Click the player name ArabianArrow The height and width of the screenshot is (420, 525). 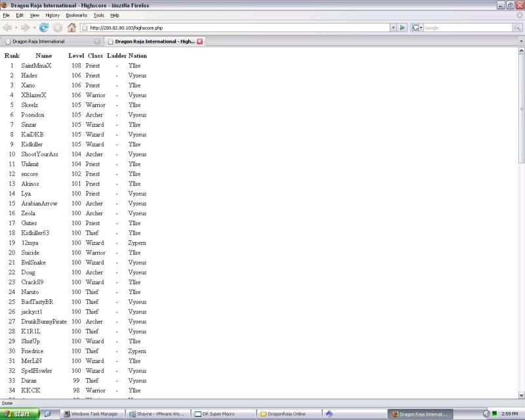click(39, 203)
